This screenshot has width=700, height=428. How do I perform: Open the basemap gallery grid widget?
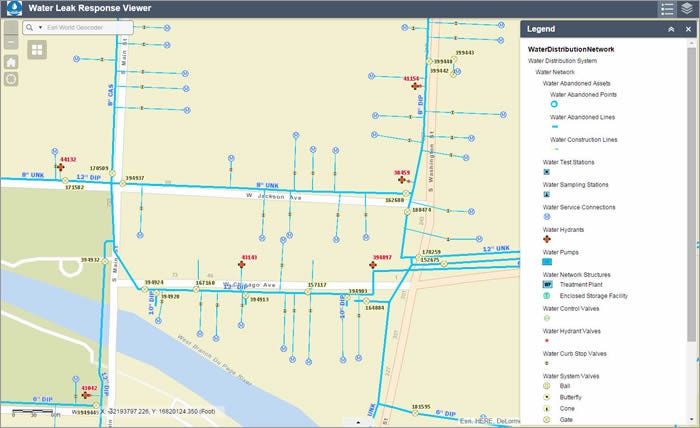click(x=37, y=50)
